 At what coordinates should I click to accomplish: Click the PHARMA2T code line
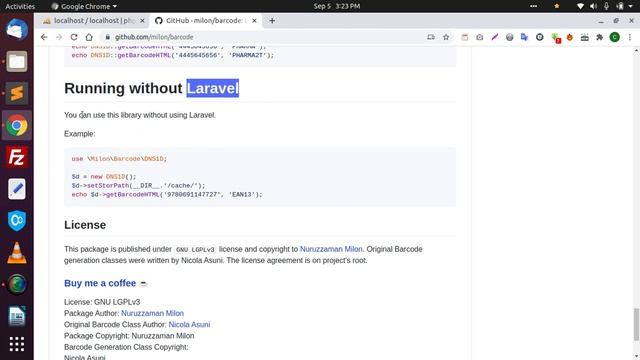[173, 55]
